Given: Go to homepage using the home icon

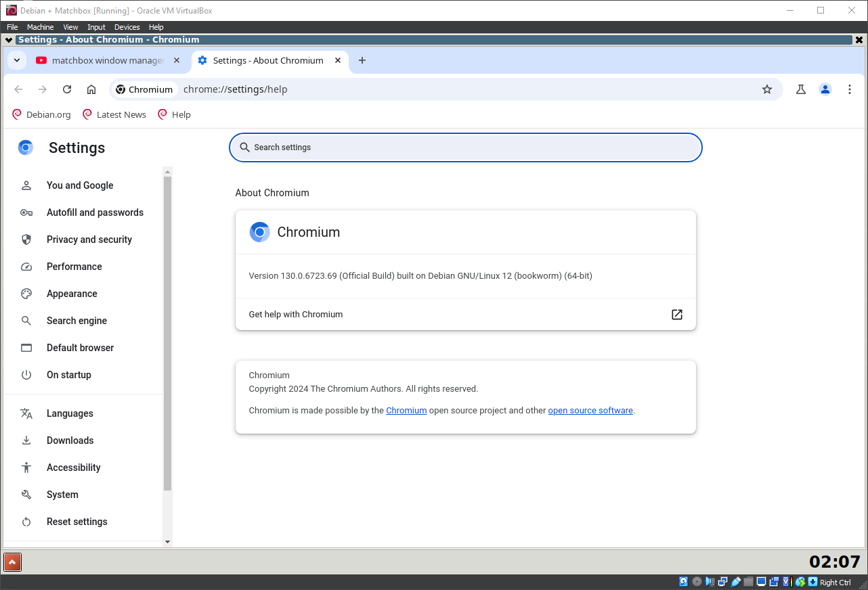Looking at the screenshot, I should point(91,89).
